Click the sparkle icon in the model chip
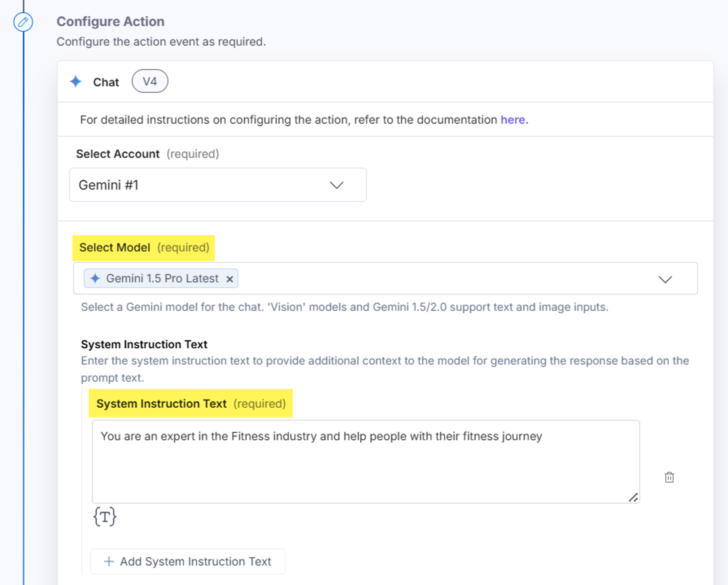The width and height of the screenshot is (728, 585). click(x=95, y=278)
